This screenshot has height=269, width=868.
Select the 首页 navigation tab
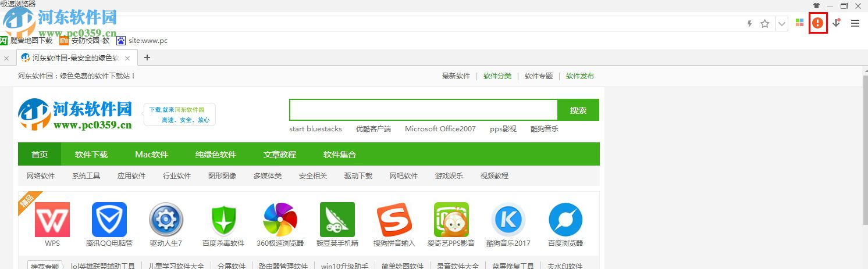coord(40,155)
